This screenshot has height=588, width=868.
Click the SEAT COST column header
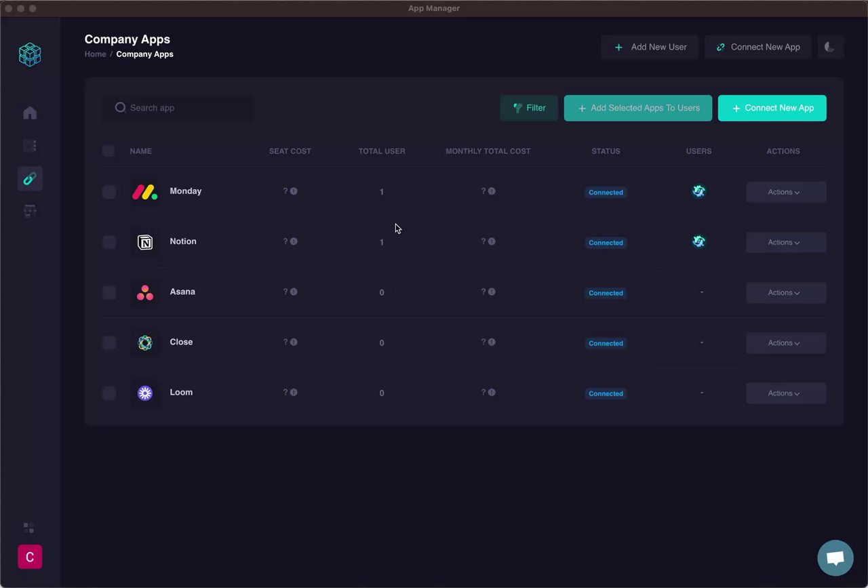tap(290, 151)
